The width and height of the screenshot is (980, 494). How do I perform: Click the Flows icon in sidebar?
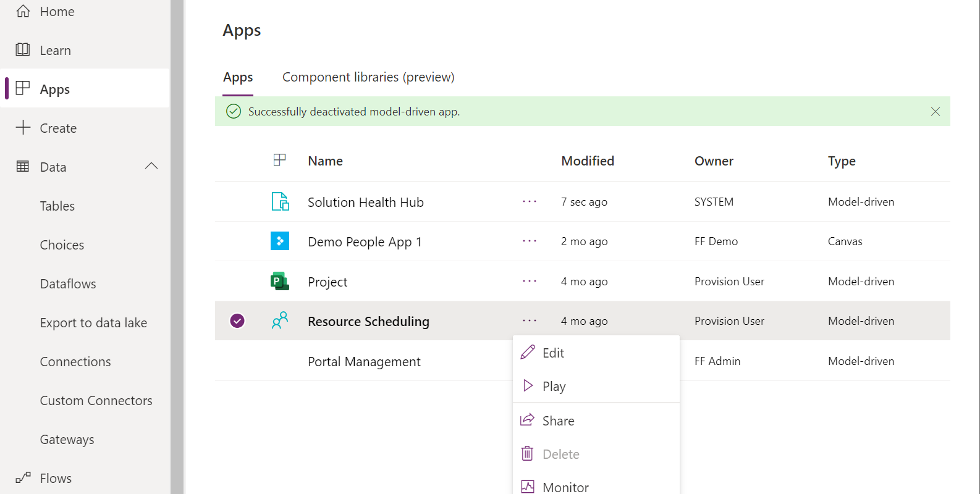[23, 477]
